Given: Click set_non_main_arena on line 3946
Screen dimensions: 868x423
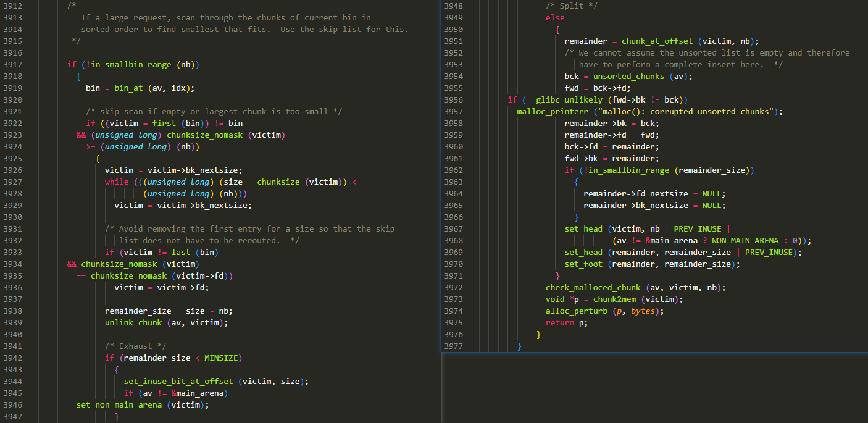Looking at the screenshot, I should click(121, 405).
